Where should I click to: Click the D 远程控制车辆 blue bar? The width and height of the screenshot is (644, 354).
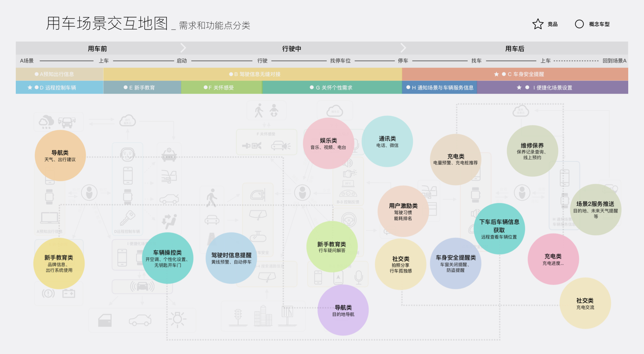pos(59,87)
